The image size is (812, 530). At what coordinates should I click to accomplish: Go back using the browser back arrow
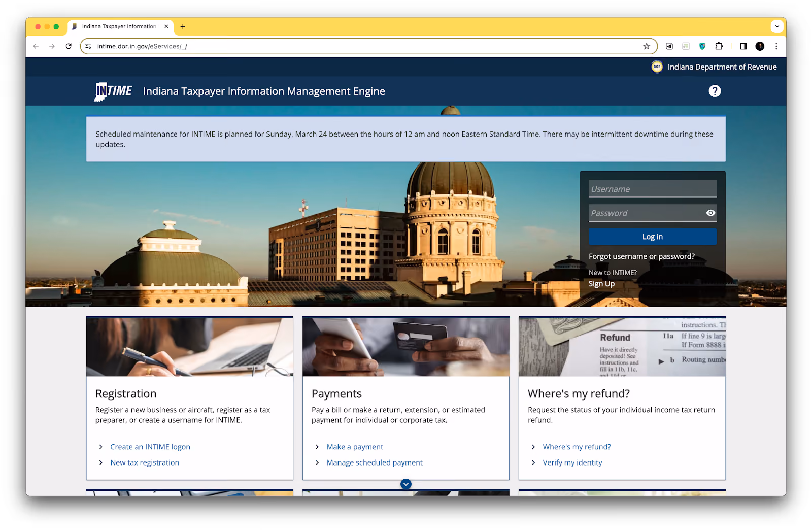tap(36, 46)
